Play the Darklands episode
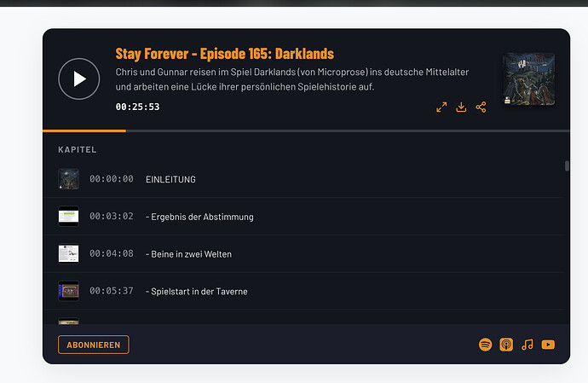 tap(79, 78)
